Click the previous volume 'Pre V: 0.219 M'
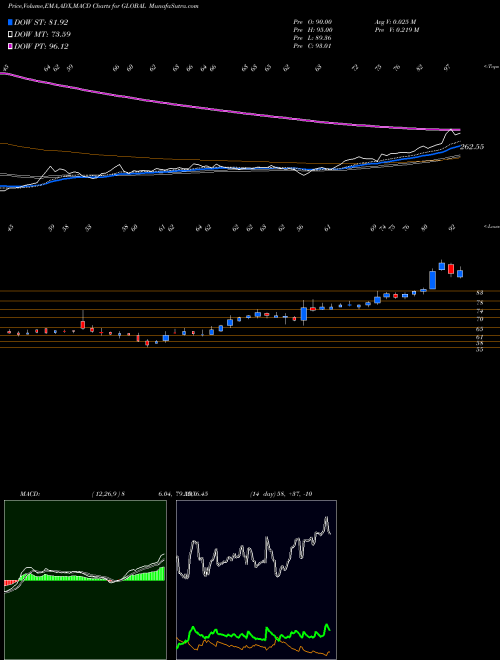This screenshot has height=660, width=500. pos(396,30)
